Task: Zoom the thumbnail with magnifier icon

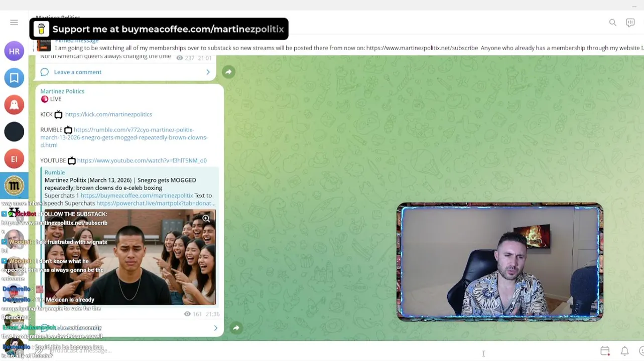Action: pos(206,219)
